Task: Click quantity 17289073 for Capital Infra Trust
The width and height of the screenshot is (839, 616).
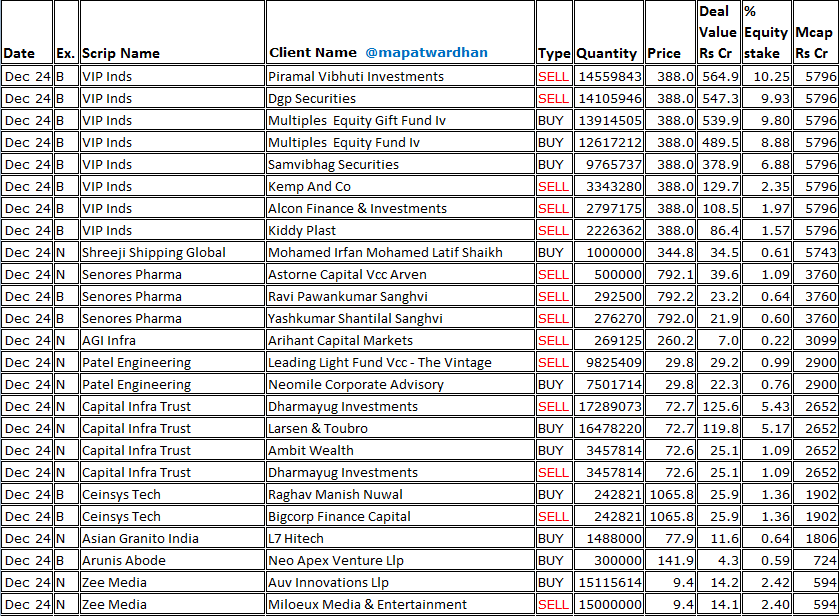Action: pyautogui.click(x=610, y=406)
